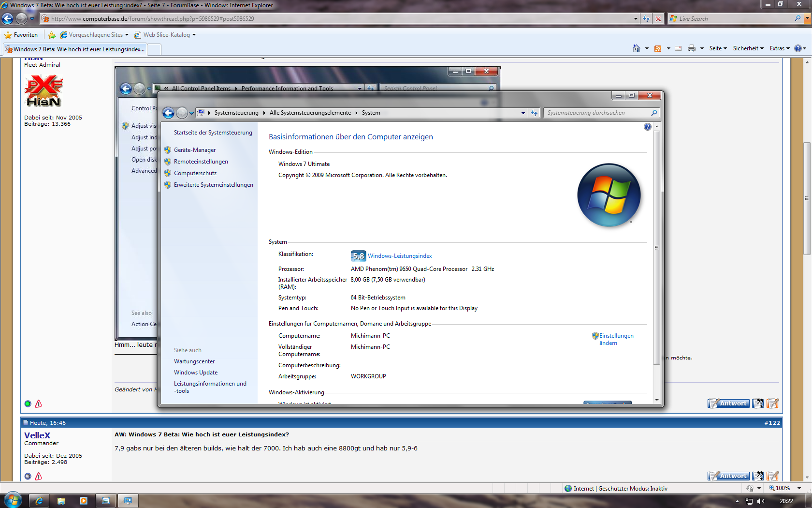Open Live Search provider dropdown
This screenshot has width=812, height=508.
coord(807,18)
